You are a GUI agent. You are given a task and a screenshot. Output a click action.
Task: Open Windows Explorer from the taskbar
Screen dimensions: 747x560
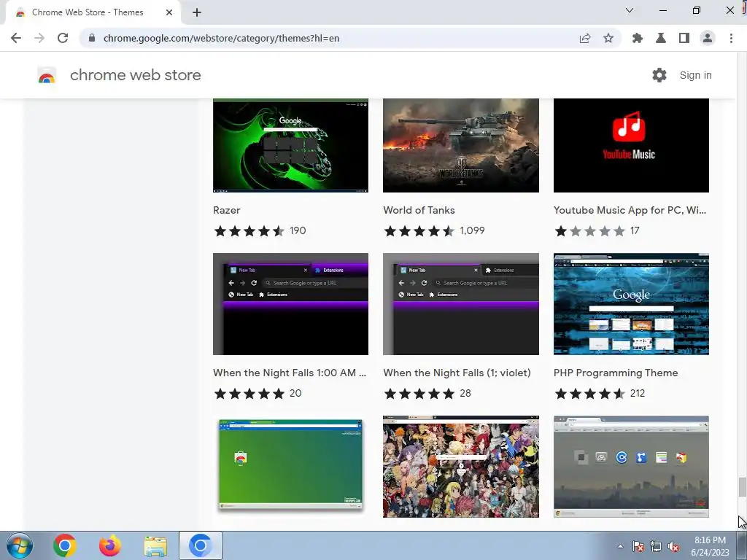click(155, 546)
